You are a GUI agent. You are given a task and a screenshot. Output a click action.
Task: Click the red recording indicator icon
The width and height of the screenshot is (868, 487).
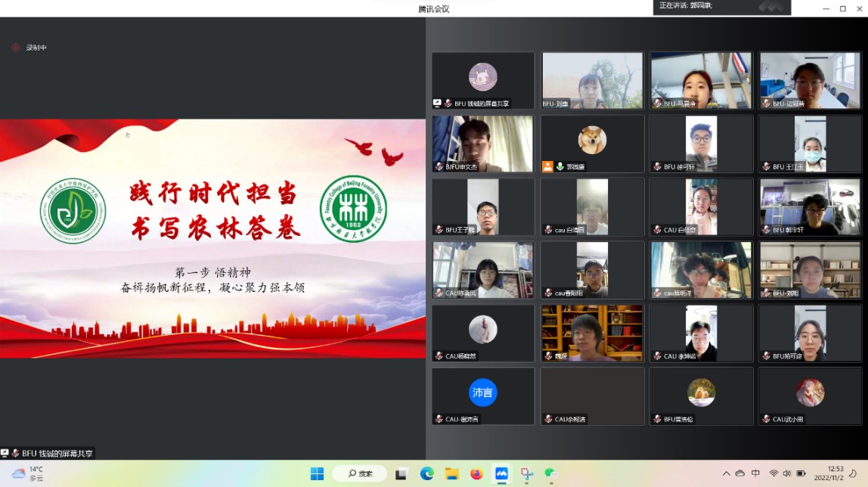[x=15, y=48]
